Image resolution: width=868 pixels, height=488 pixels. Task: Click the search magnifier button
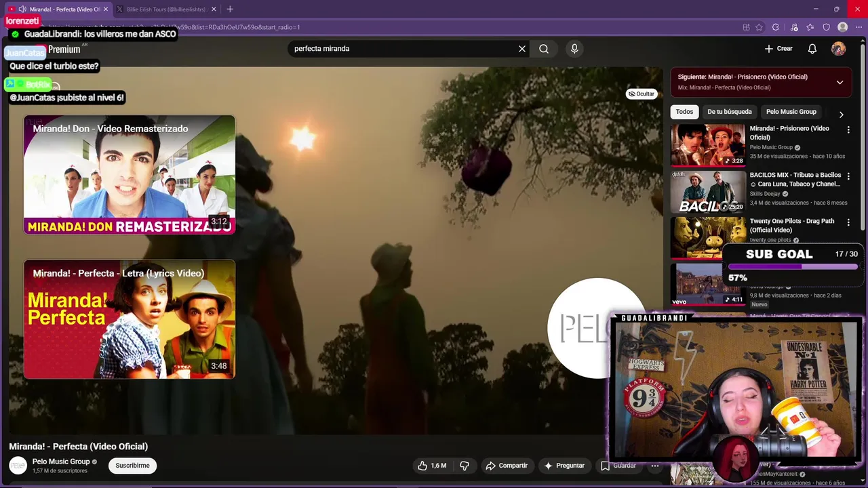point(544,49)
